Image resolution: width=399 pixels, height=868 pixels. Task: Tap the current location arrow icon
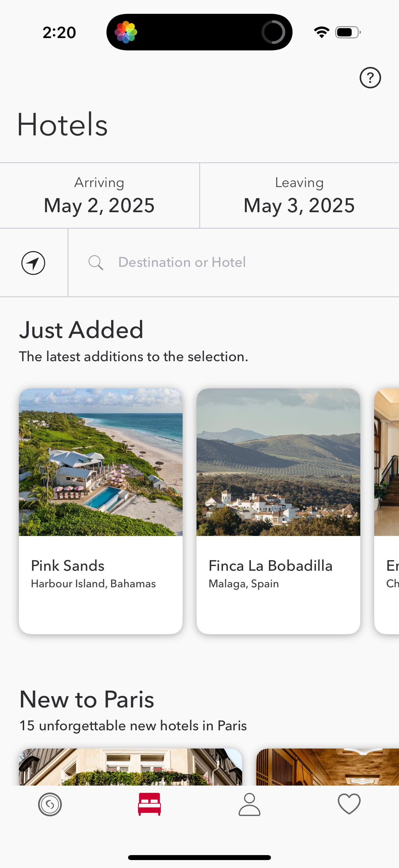coord(33,263)
